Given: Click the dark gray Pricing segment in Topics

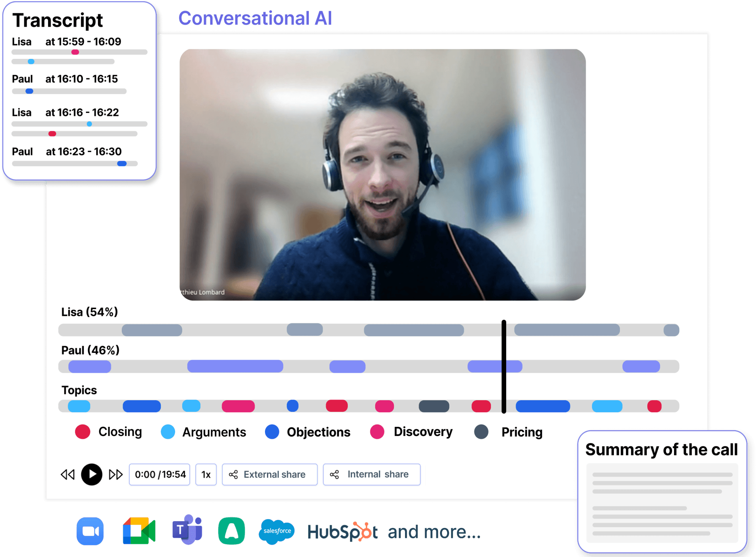Looking at the screenshot, I should click(434, 406).
